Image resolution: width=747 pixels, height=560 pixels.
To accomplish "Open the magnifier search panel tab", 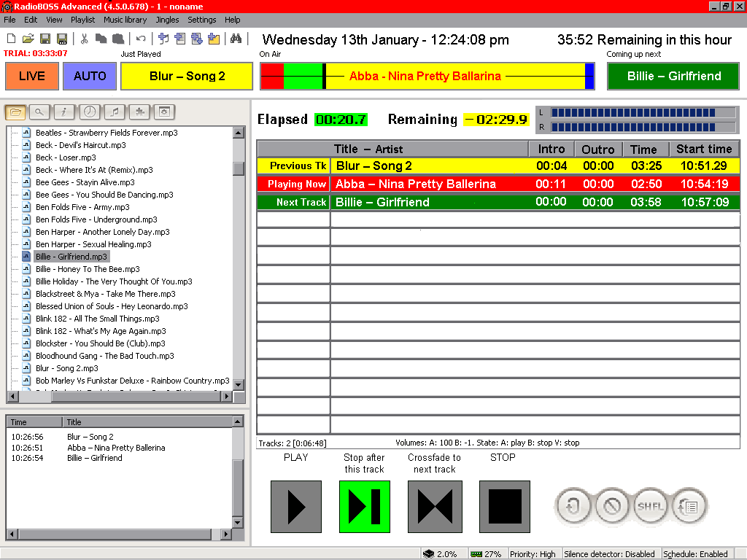I will point(39,112).
